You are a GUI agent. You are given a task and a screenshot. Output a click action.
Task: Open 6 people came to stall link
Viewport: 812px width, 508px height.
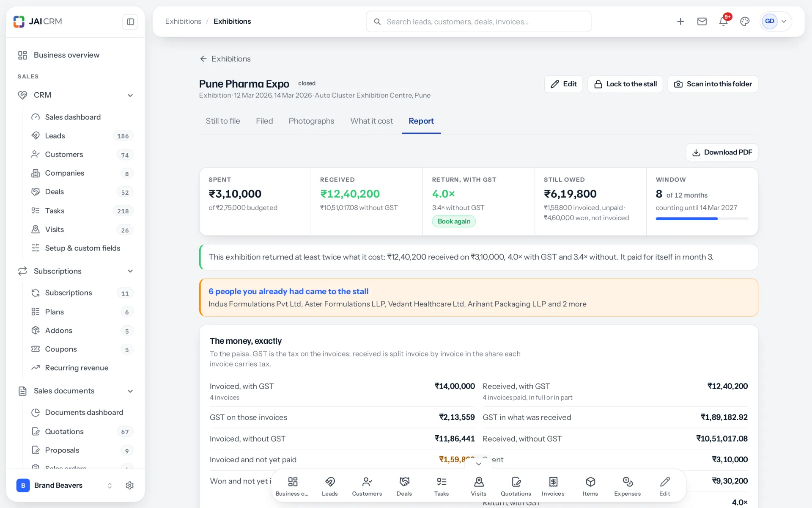pos(288,291)
